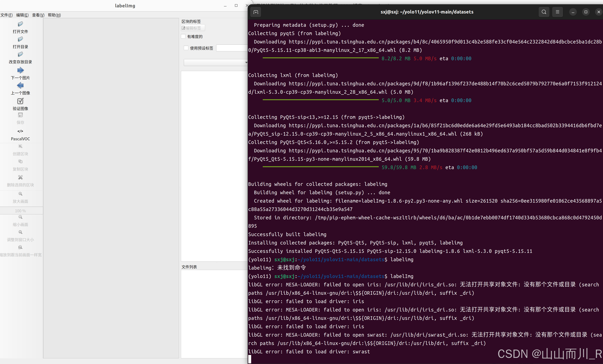Click the search icon in terminal header
Image resolution: width=603 pixels, height=364 pixels.
544,12
